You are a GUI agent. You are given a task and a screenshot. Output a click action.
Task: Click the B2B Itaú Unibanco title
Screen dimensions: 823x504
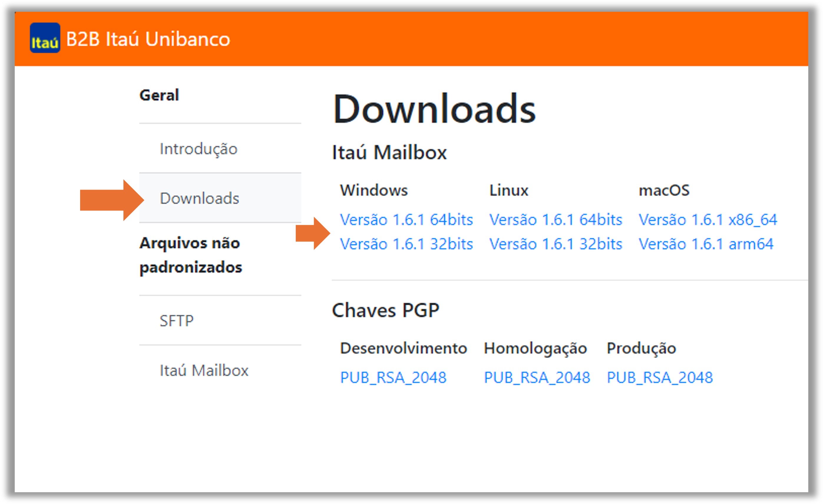pyautogui.click(x=148, y=39)
